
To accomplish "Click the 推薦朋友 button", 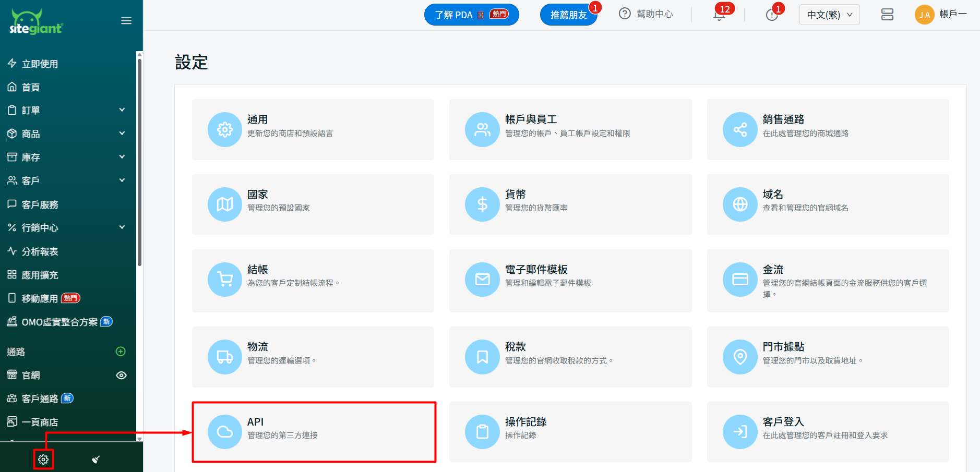I will tap(568, 15).
